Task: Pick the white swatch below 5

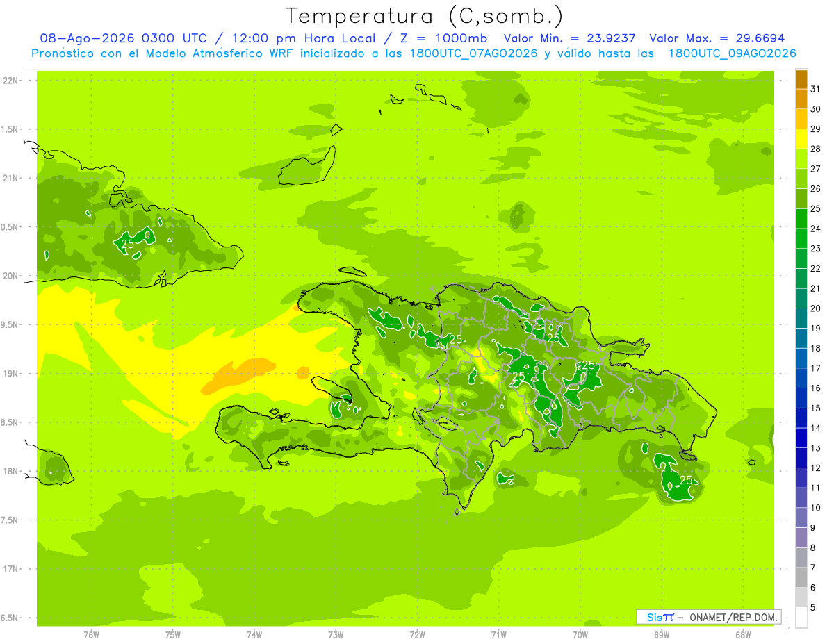Action: pyautogui.click(x=801, y=617)
